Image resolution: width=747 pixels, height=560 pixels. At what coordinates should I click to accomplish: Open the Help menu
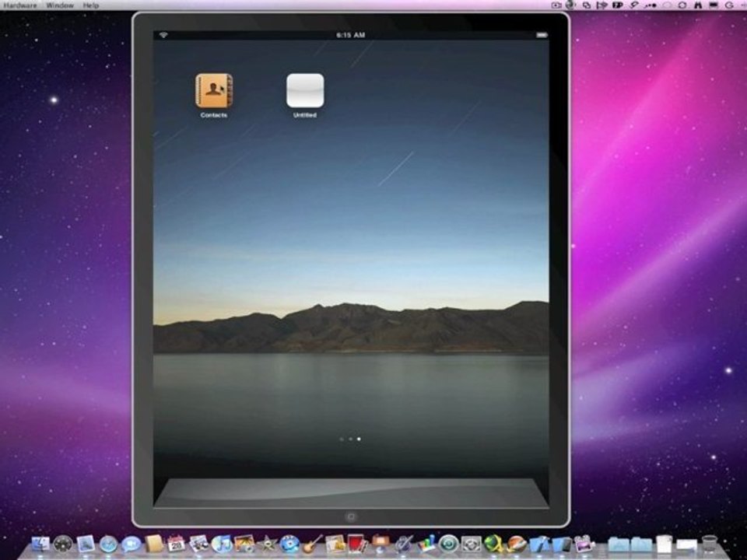tap(90, 5)
